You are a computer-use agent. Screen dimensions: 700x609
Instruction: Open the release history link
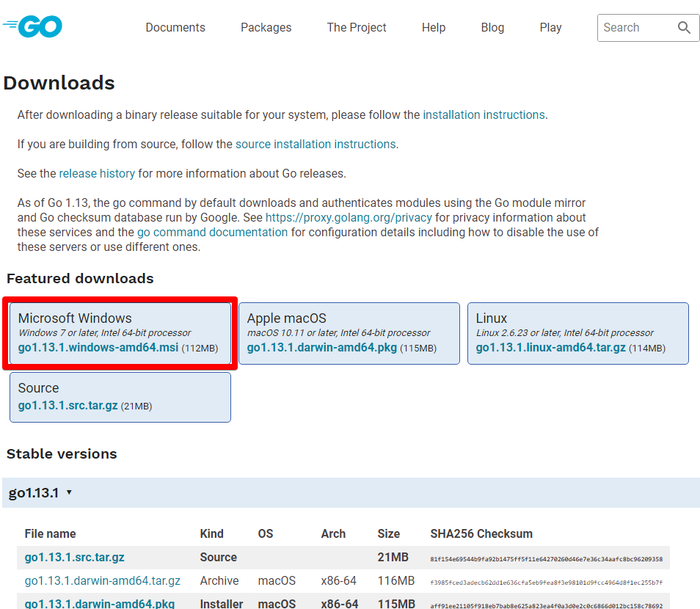coord(97,174)
